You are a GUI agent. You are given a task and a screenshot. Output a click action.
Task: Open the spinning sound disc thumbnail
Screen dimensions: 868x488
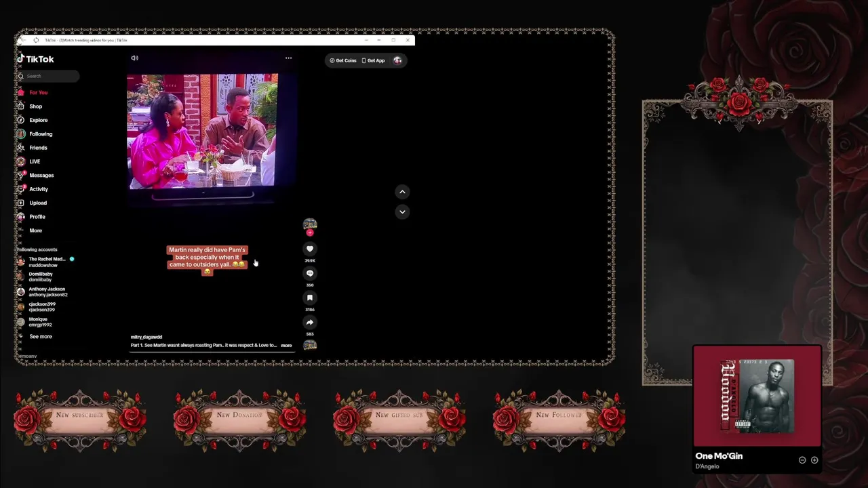[x=310, y=345]
